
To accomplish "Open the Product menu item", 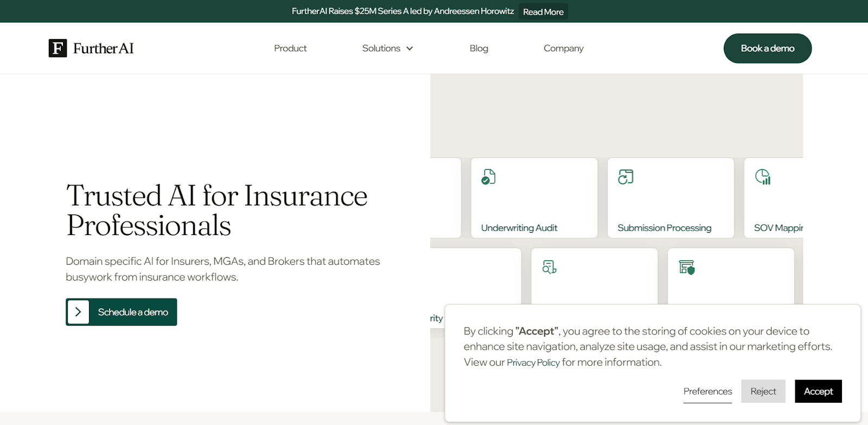I will tap(290, 48).
